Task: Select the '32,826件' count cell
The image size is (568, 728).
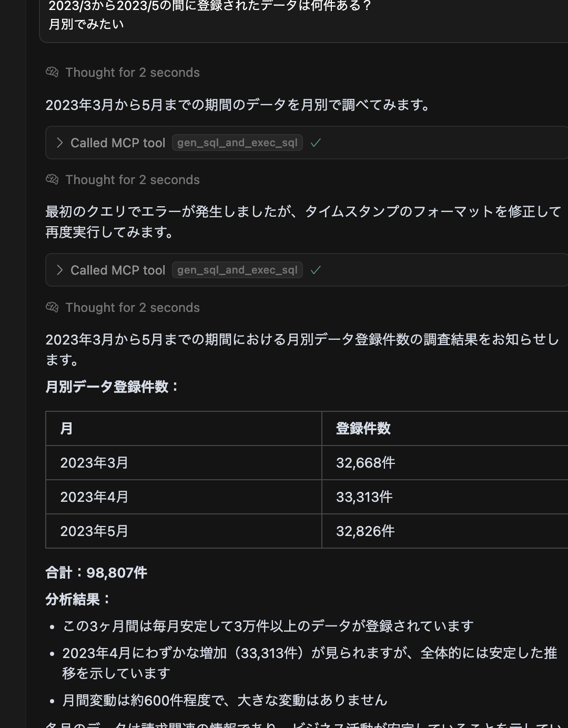Action: [445, 531]
